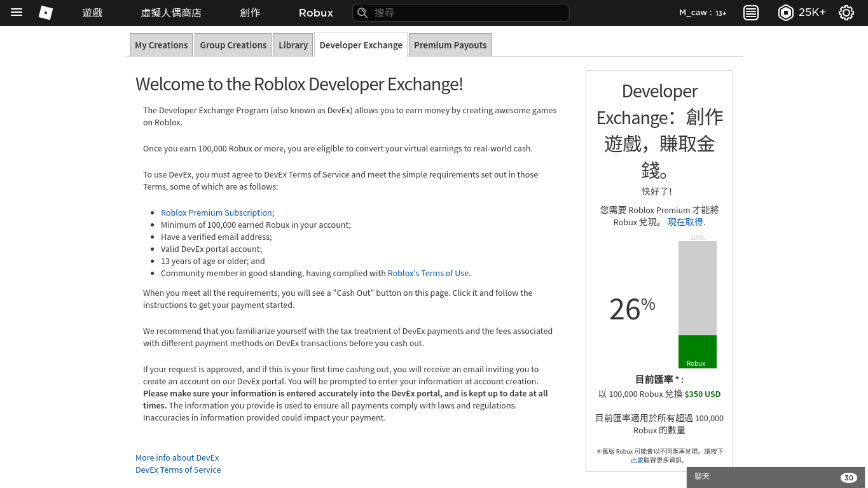Click the 13+ age rating badge
This screenshot has height=488, width=868.
pos(722,12)
